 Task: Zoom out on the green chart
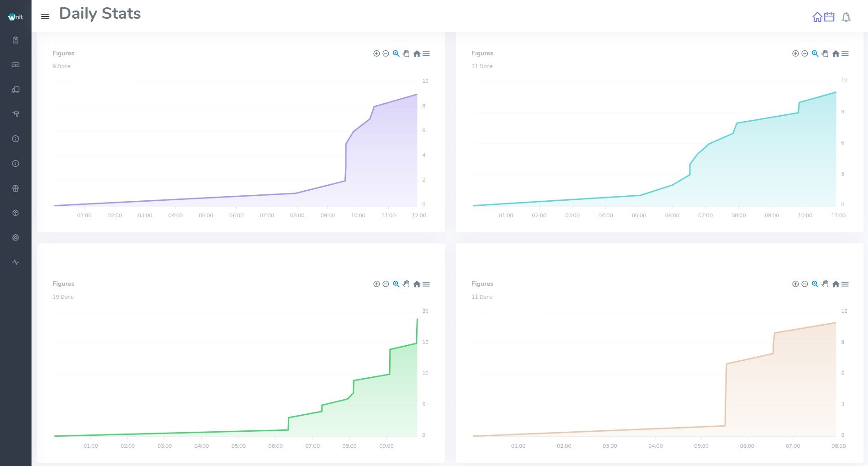pos(386,284)
